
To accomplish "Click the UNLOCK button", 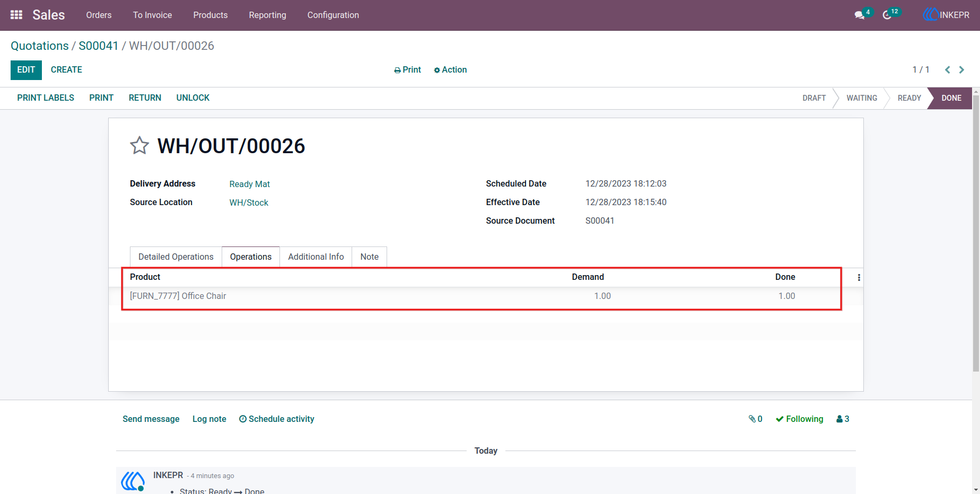I will coord(193,98).
